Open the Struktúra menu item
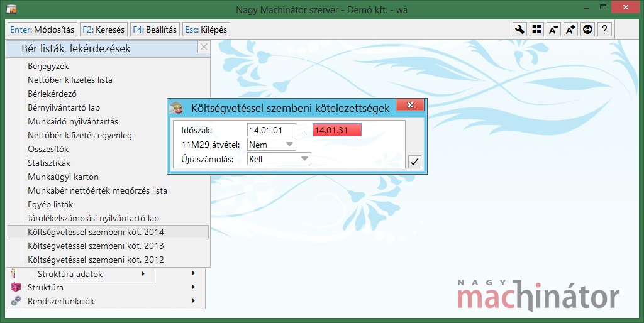This screenshot has height=323, width=644. [x=45, y=287]
